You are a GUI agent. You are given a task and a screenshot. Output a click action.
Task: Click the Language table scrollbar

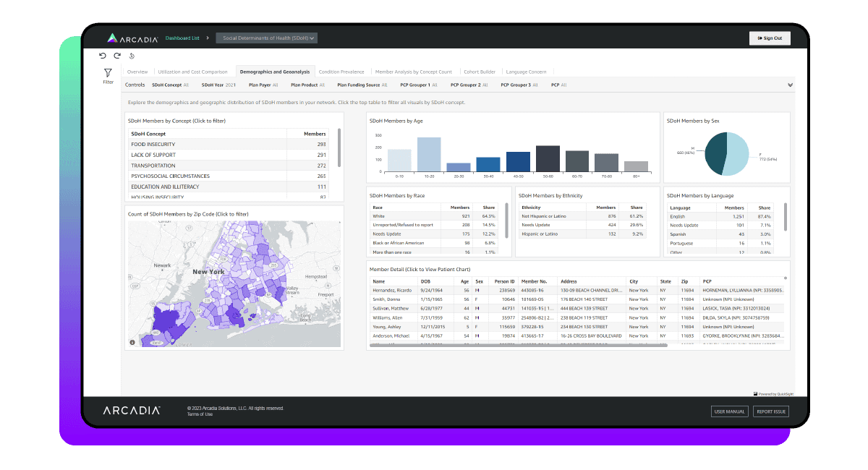tap(786, 217)
